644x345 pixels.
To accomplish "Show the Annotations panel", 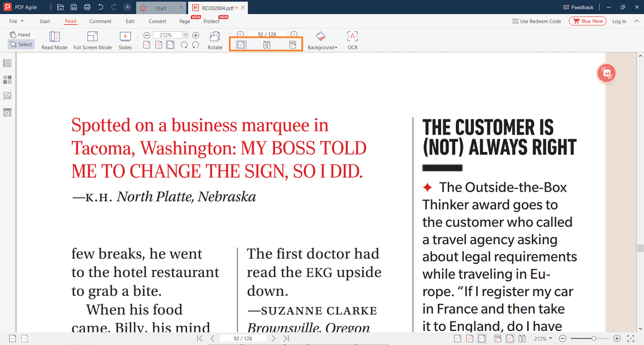I will (x=7, y=96).
